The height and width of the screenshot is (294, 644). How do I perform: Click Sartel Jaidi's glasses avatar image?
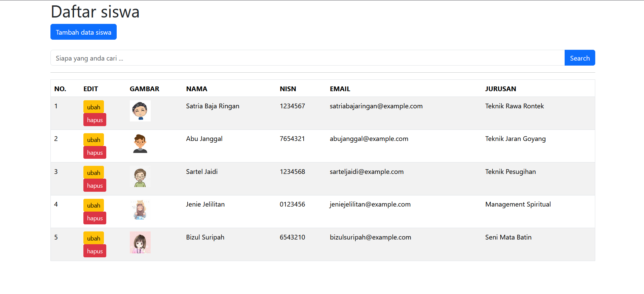[x=140, y=177]
